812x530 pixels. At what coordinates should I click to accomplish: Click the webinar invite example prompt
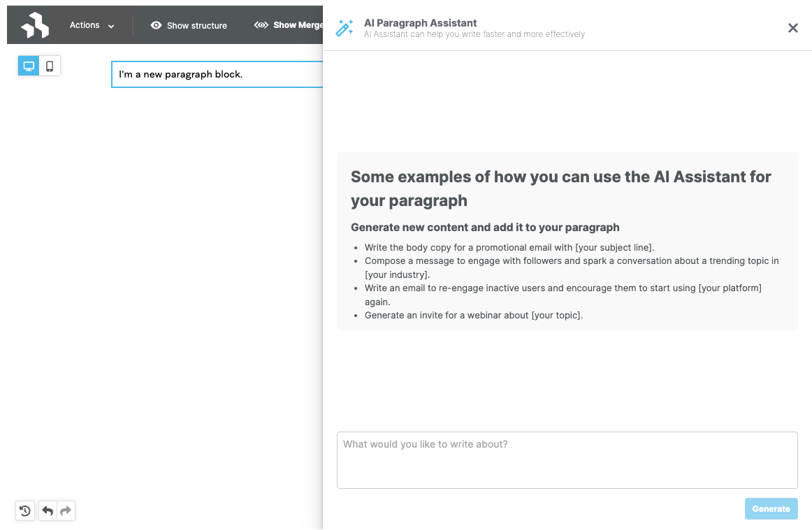point(473,315)
